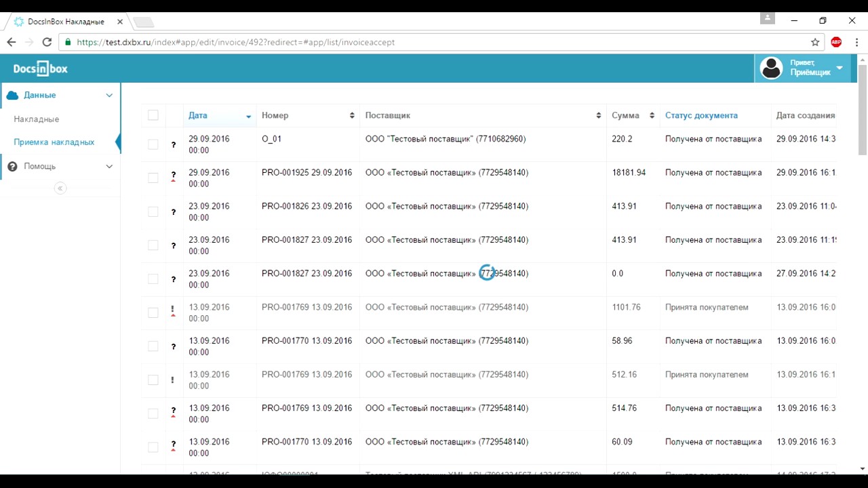The width and height of the screenshot is (868, 488).
Task: Bookmark the page with the star icon
Action: click(x=816, y=42)
